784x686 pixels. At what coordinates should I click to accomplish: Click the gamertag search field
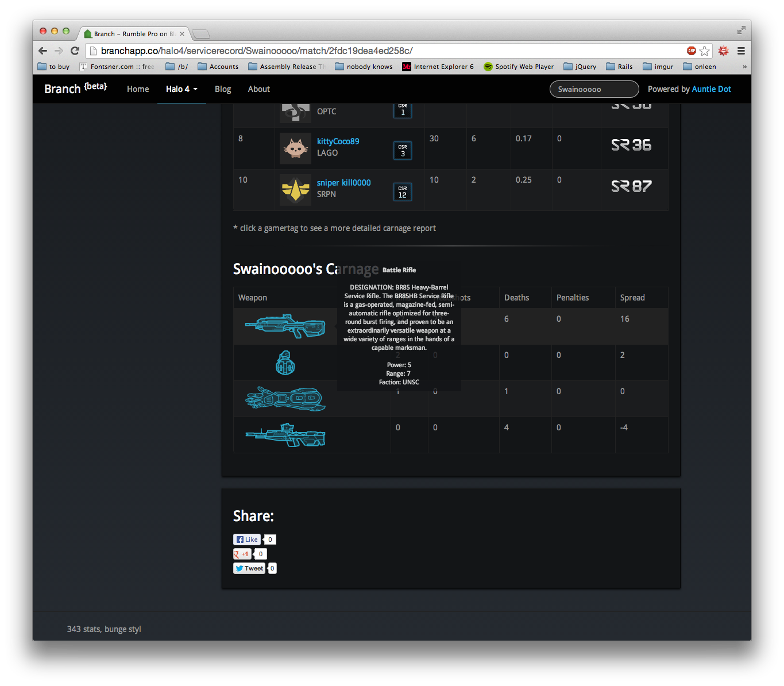pos(594,89)
